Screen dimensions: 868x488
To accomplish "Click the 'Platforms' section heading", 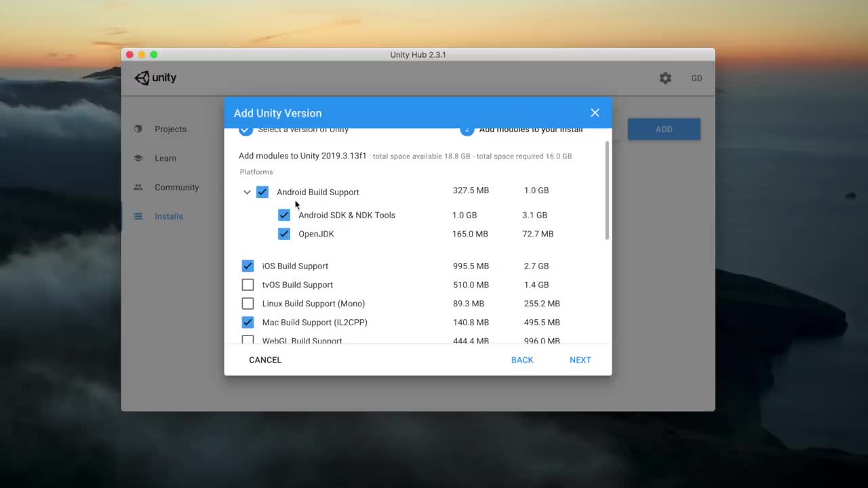I will coord(256,172).
